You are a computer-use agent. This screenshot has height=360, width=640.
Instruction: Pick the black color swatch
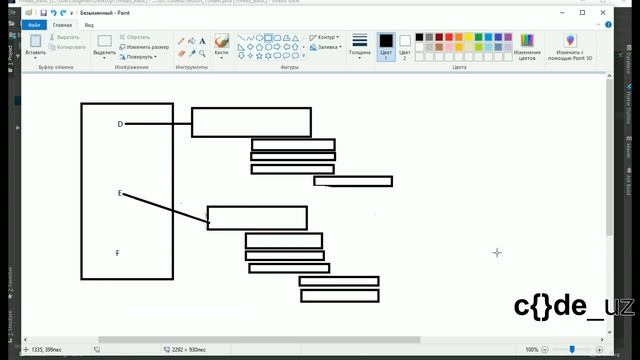419,37
